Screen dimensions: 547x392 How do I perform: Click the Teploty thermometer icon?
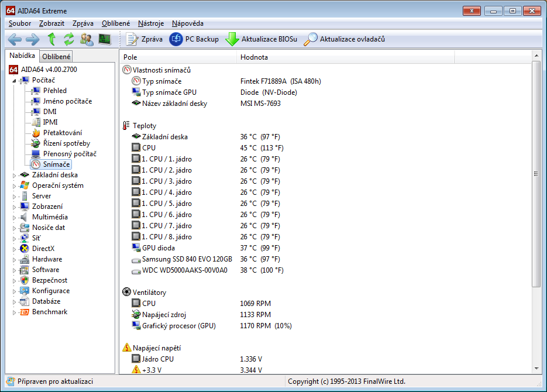[x=126, y=126]
